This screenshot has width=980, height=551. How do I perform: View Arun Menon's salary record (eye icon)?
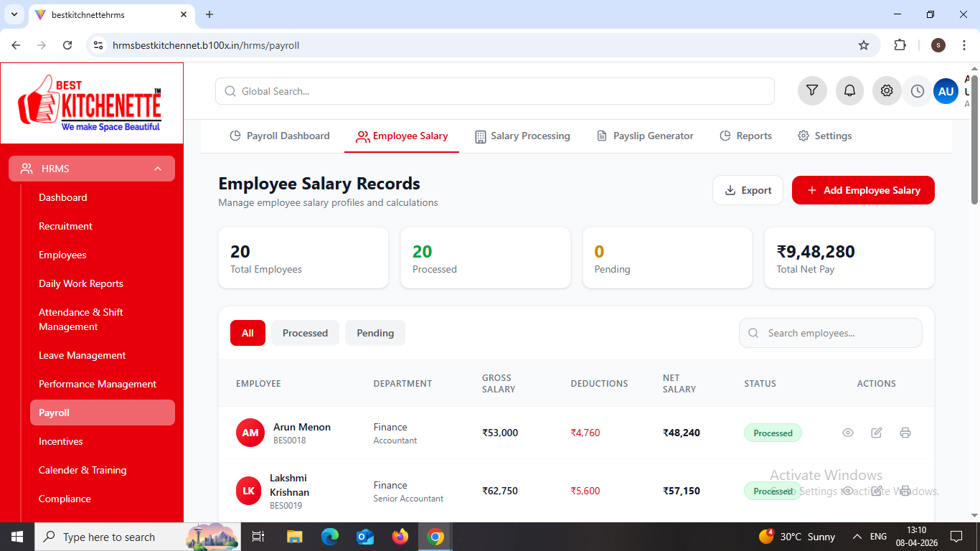tap(848, 433)
